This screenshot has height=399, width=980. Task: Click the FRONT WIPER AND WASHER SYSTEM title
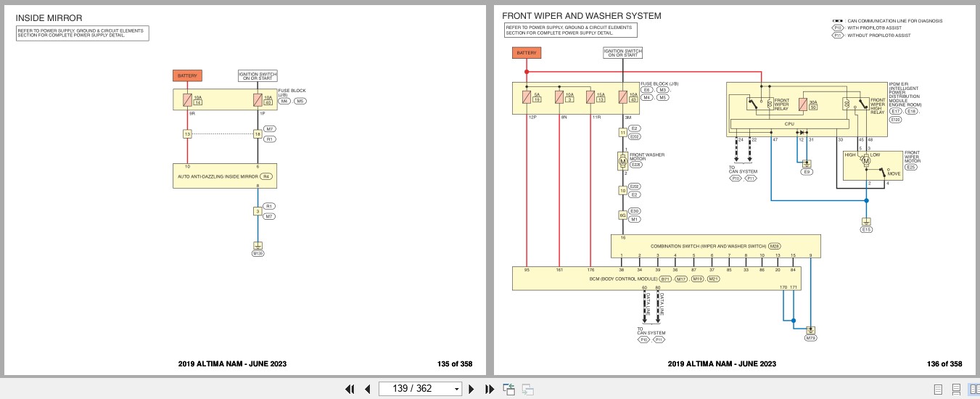point(582,15)
